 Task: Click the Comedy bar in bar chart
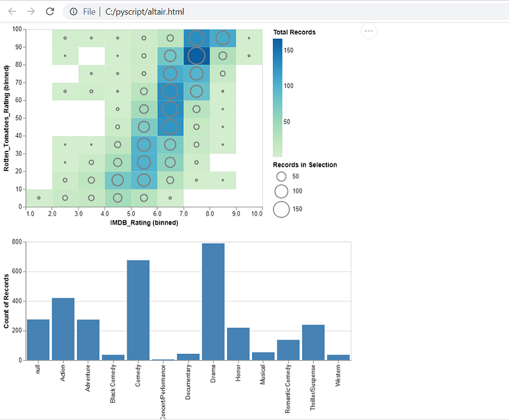coord(138,311)
